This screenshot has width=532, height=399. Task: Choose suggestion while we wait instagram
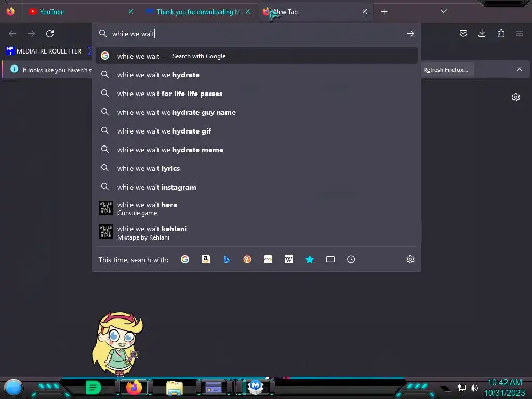coord(257,187)
